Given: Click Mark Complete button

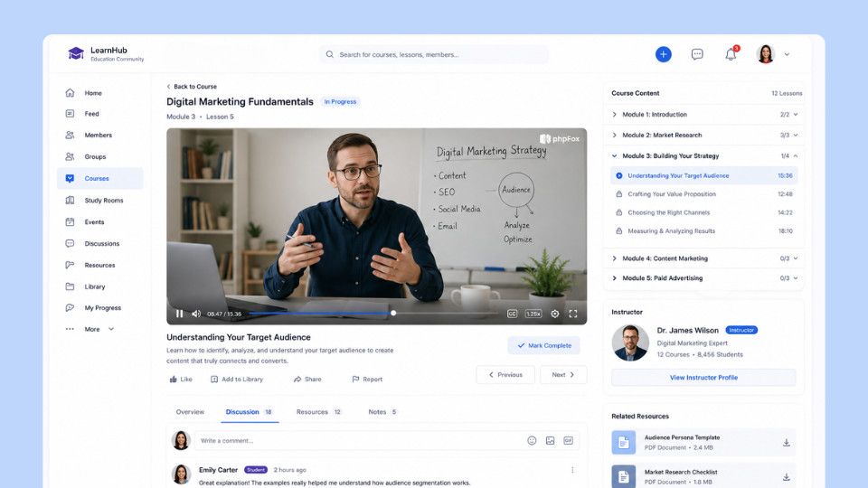Looking at the screenshot, I should tap(544, 345).
